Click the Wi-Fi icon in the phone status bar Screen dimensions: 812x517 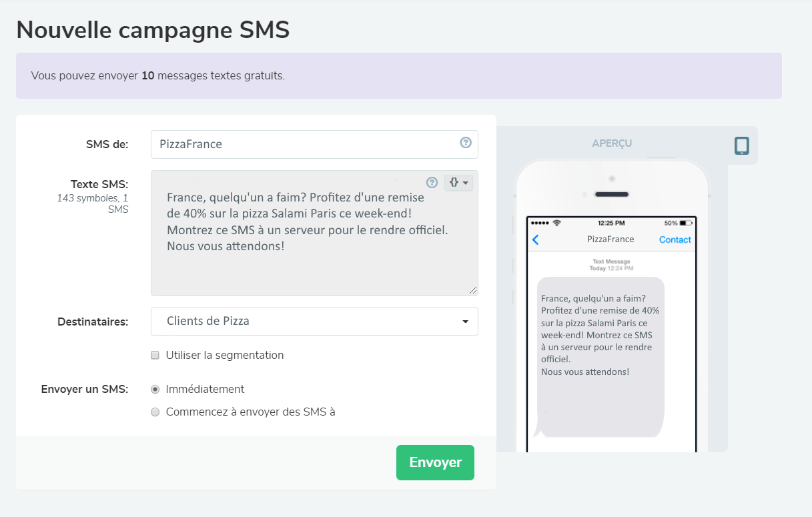click(x=557, y=223)
